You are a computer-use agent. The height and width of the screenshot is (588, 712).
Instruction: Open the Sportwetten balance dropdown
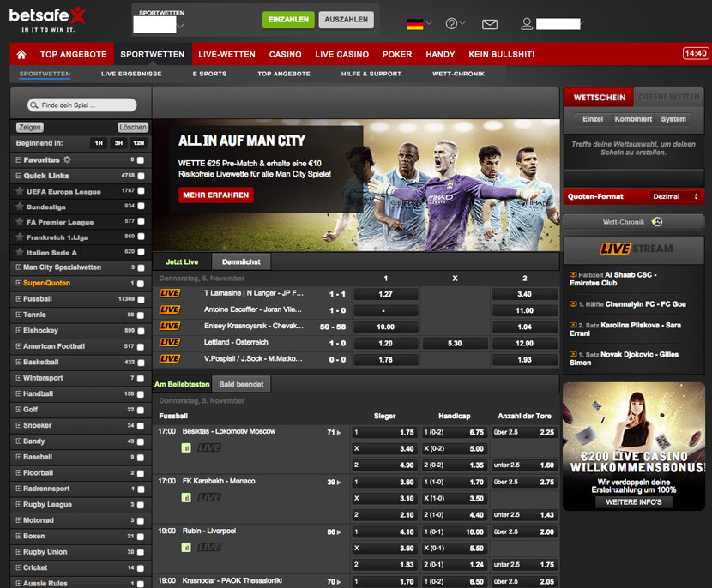(x=181, y=26)
